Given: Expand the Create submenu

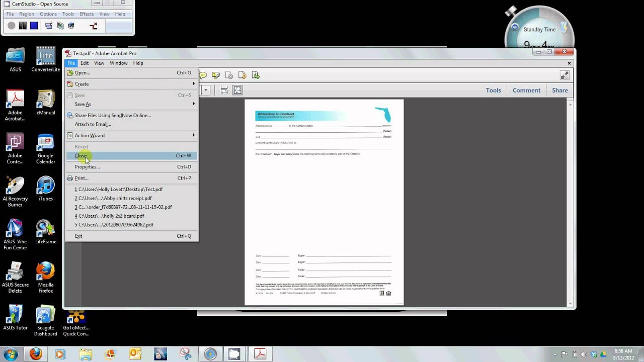Looking at the screenshot, I should [132, 84].
